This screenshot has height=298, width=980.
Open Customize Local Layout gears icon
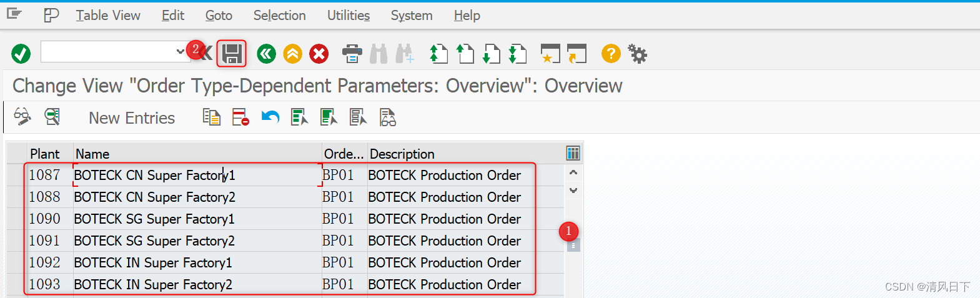point(638,54)
